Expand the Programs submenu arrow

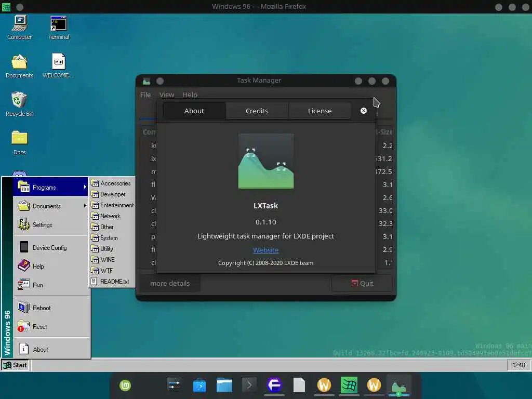tap(85, 187)
